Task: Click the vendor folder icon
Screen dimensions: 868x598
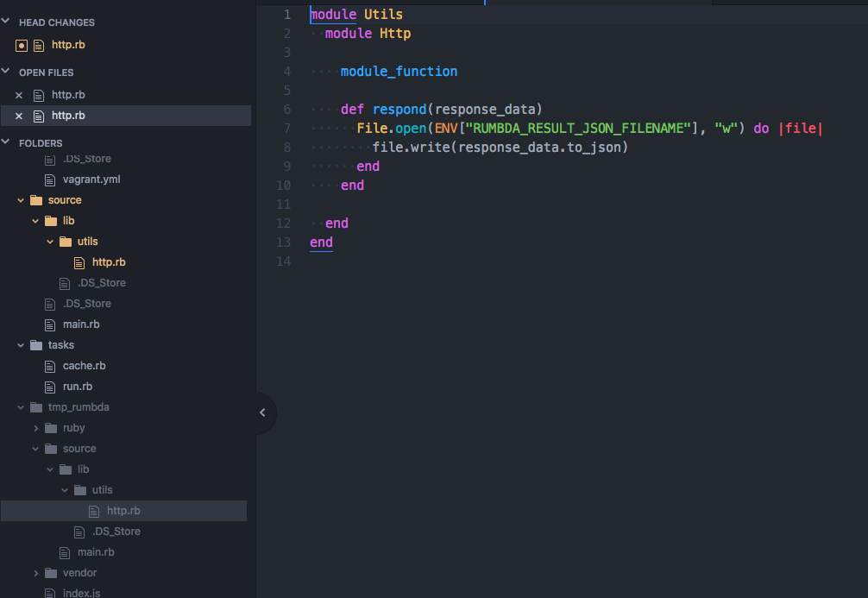Action: (x=51, y=573)
